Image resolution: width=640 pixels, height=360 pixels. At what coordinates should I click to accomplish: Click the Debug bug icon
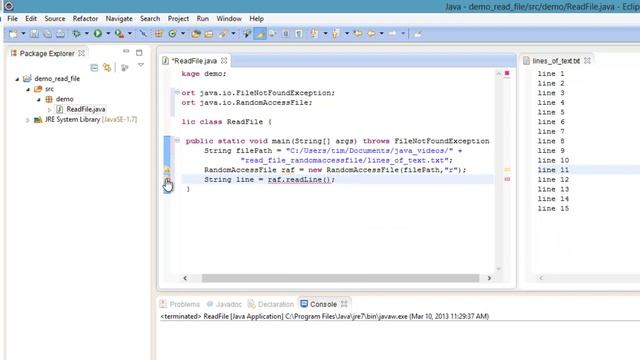(76, 34)
